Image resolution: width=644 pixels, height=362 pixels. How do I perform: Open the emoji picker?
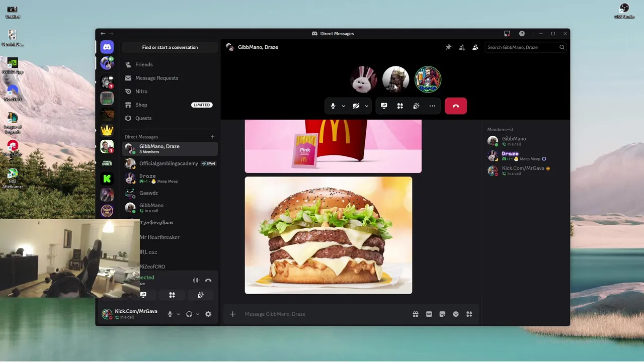click(x=456, y=314)
